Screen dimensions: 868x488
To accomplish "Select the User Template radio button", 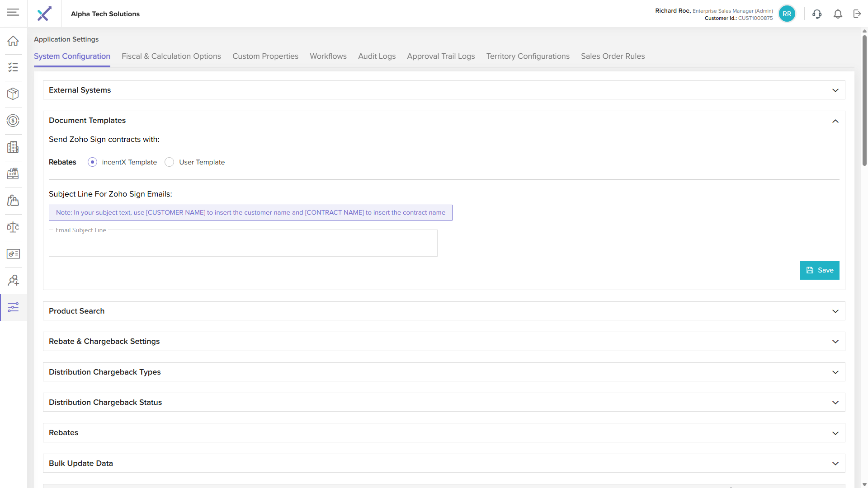I will click(170, 162).
